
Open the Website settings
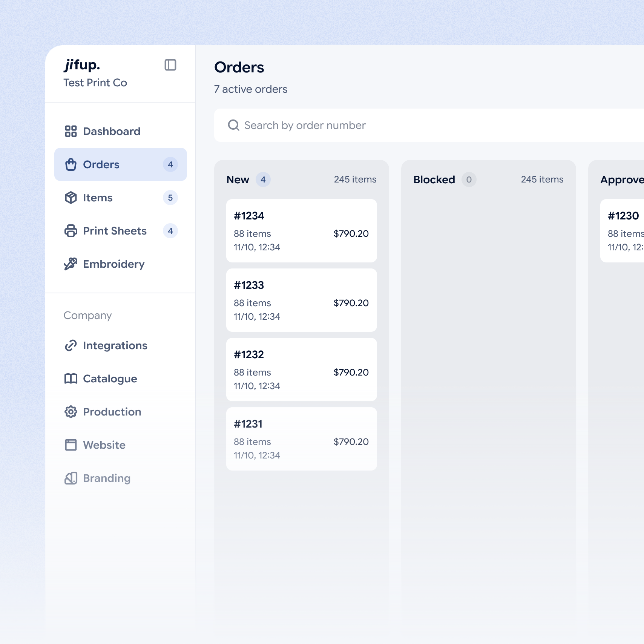[x=121, y=445]
